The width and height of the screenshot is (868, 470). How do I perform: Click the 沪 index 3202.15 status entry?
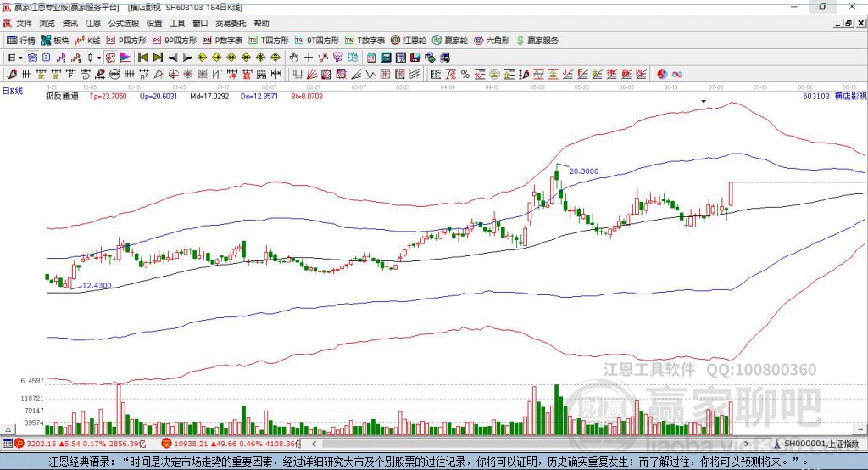[81, 444]
